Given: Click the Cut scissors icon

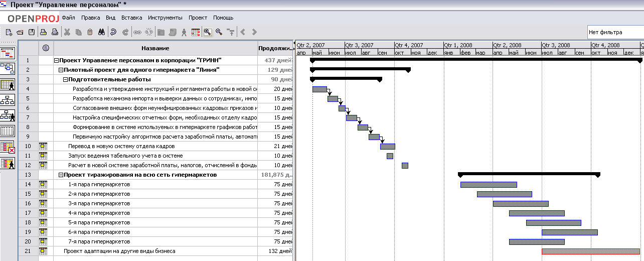Looking at the screenshot, I should click(67, 32).
